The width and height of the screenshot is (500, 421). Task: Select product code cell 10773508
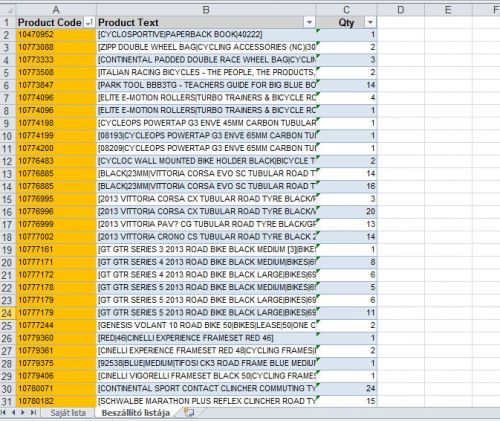tap(56, 72)
